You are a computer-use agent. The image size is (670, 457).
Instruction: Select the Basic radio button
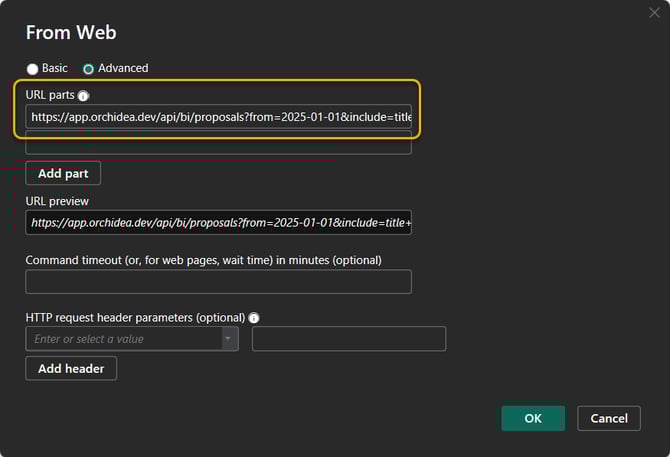point(32,69)
